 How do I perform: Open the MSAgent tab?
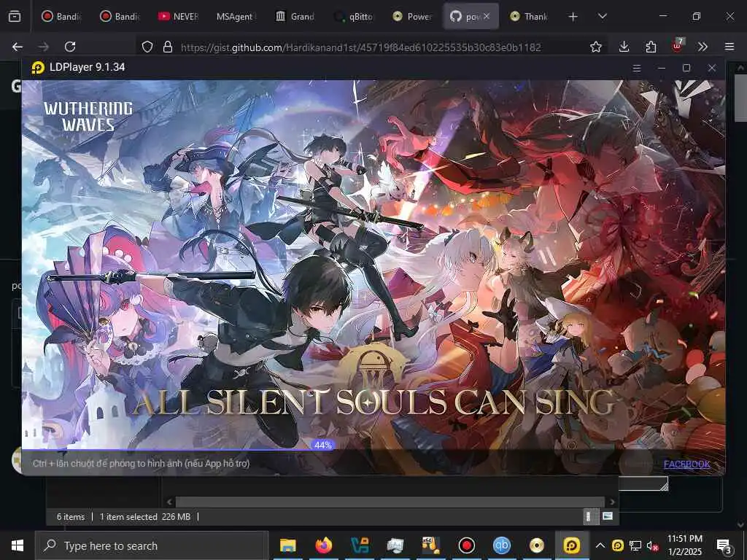236,16
